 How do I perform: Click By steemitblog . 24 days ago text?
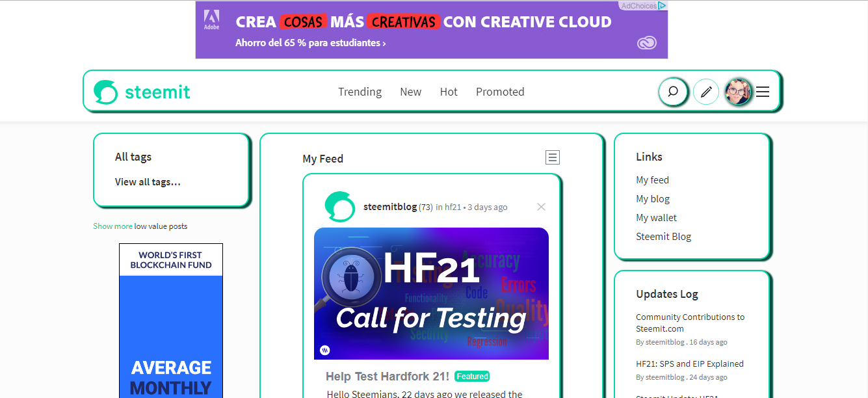(681, 377)
